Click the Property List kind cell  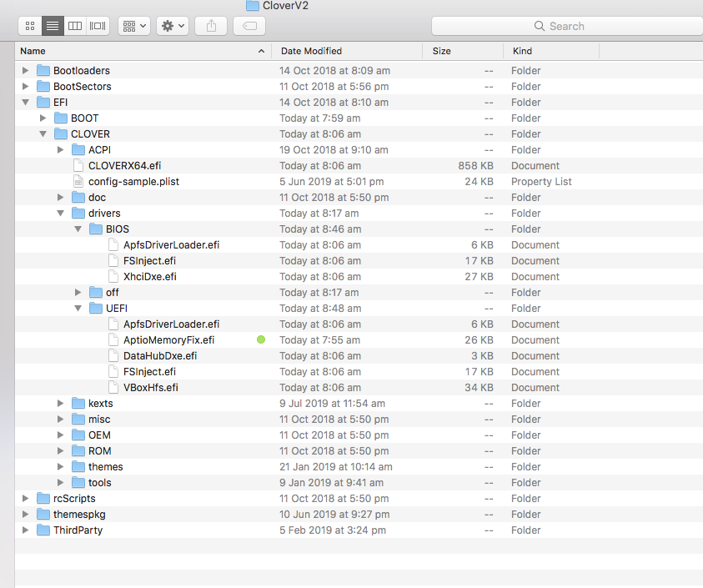click(x=541, y=181)
